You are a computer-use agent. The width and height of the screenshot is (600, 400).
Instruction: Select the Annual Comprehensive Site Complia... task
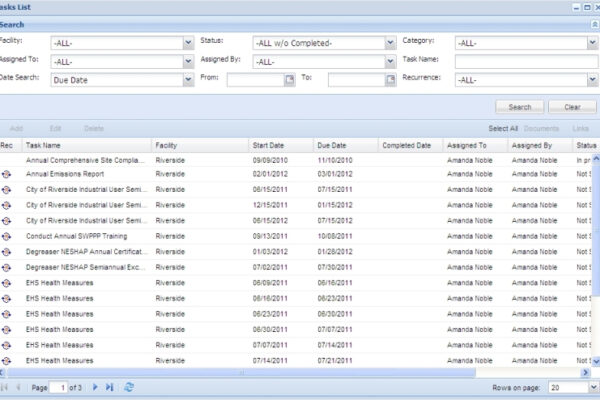tap(85, 160)
